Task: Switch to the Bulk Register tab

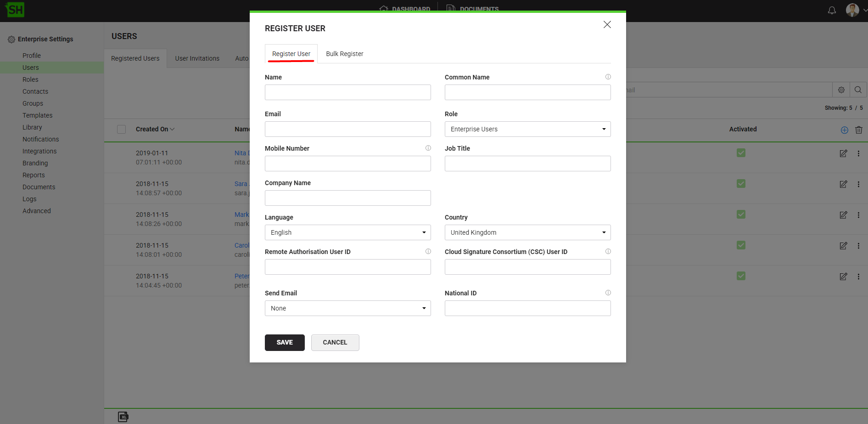Action: point(344,54)
